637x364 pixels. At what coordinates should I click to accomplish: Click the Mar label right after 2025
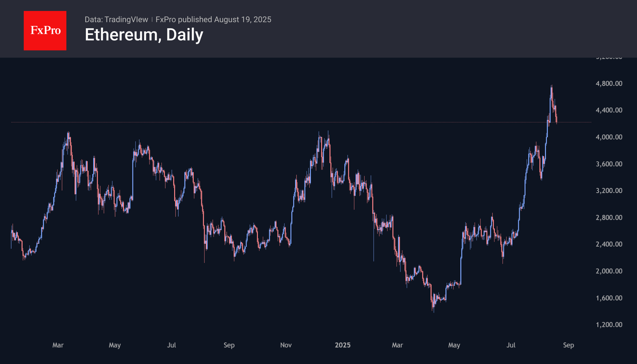click(397, 345)
